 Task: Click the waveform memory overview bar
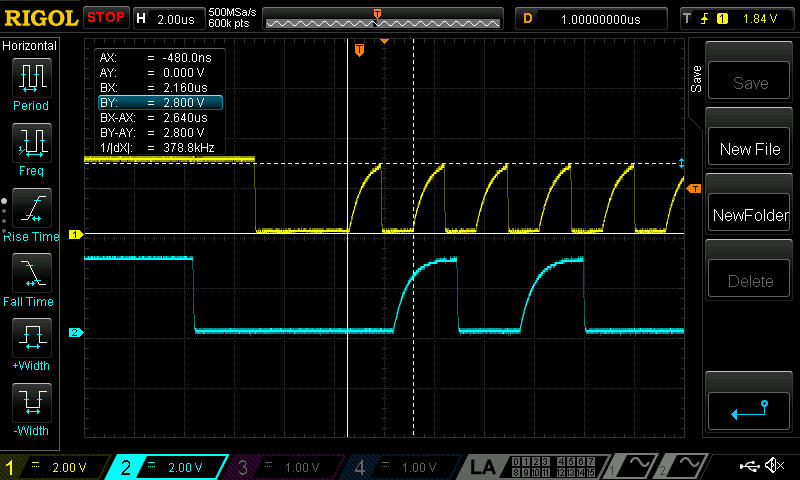pos(383,19)
